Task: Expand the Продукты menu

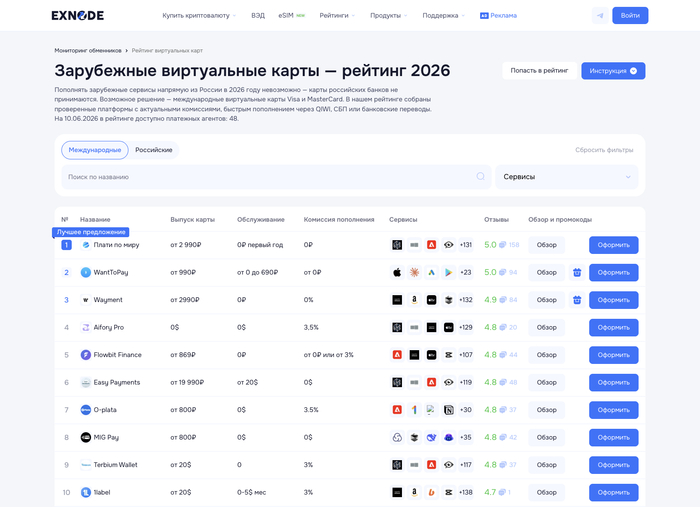Action: pyautogui.click(x=388, y=16)
